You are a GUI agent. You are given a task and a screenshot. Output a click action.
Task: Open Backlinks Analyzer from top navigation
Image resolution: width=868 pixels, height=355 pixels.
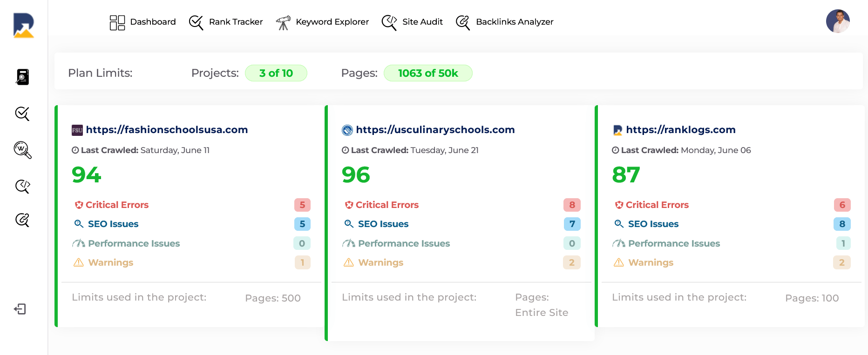[505, 22]
